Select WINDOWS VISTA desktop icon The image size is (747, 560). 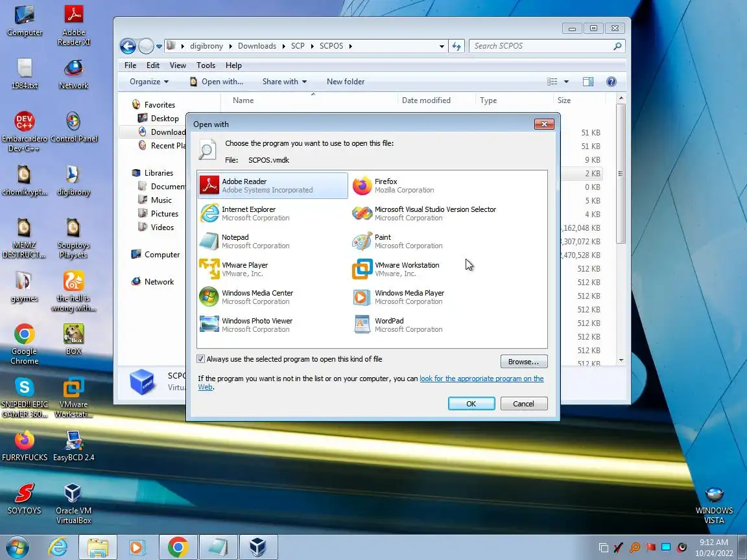click(714, 506)
